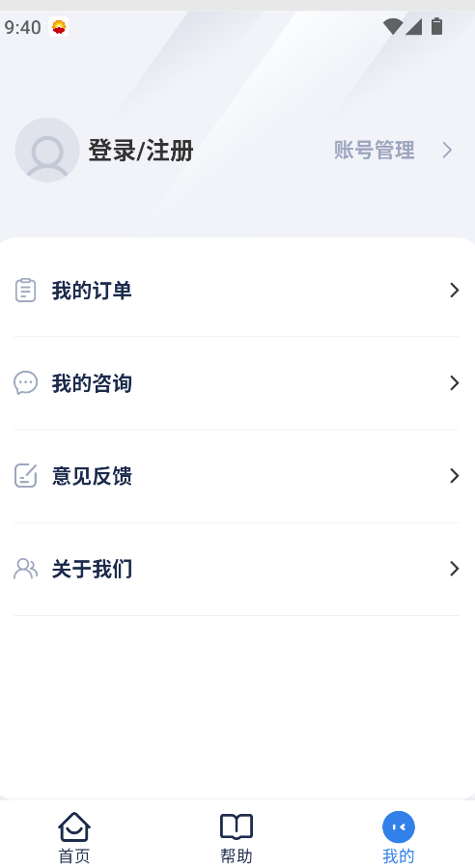
Task: Tap the app notification icon in status bar
Action: click(59, 27)
